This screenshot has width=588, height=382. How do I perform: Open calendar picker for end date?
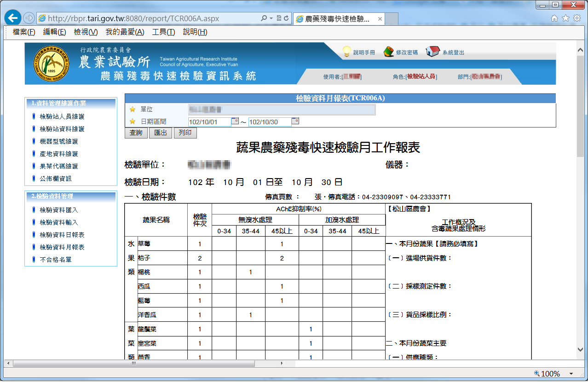point(295,122)
